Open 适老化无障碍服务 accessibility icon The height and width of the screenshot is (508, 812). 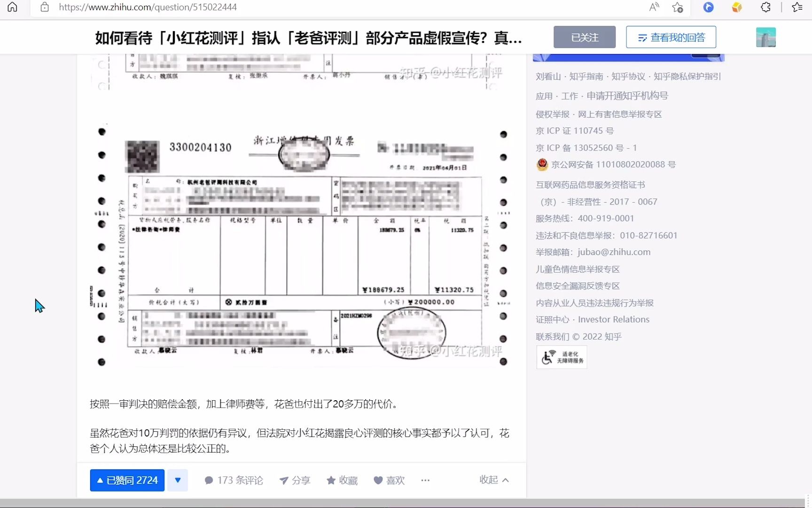(562, 357)
